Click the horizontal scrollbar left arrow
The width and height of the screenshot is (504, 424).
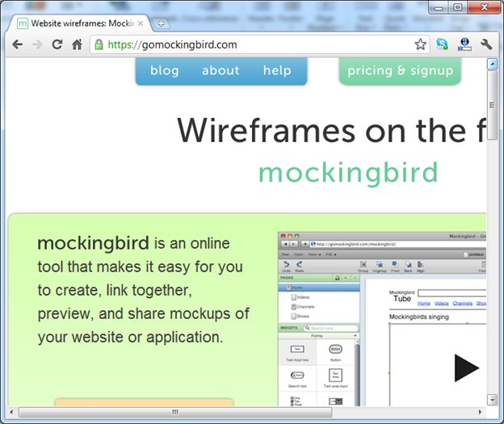(x=11, y=412)
